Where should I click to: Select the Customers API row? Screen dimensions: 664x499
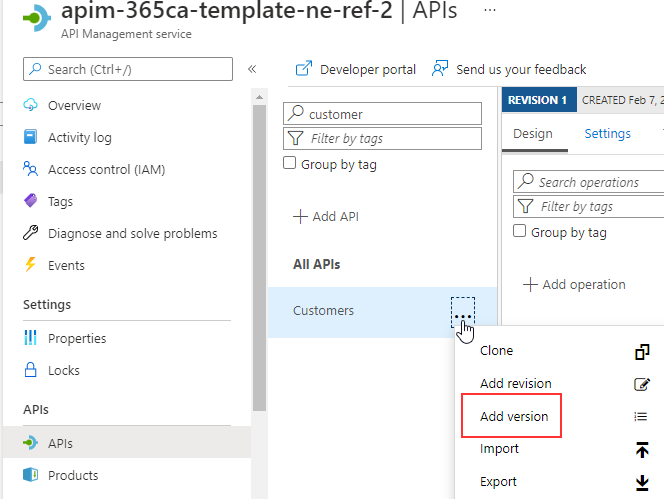coord(382,312)
